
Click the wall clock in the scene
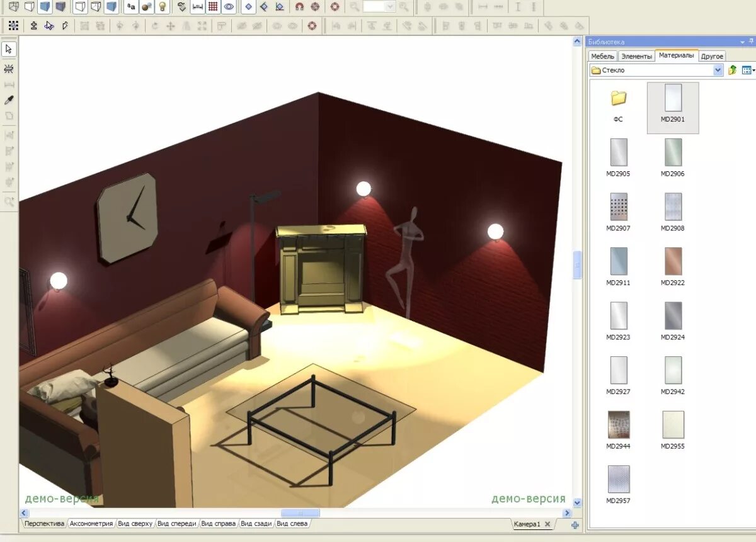[x=127, y=218]
